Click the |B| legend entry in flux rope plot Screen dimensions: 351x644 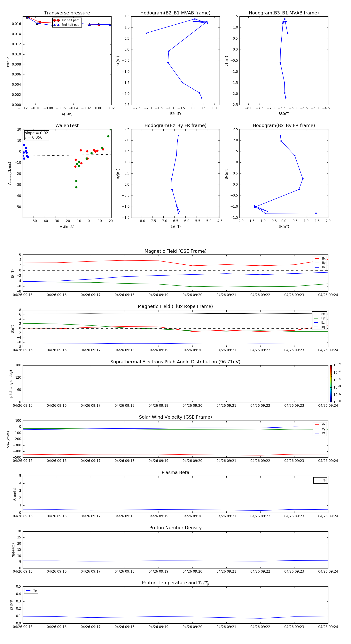(320, 327)
